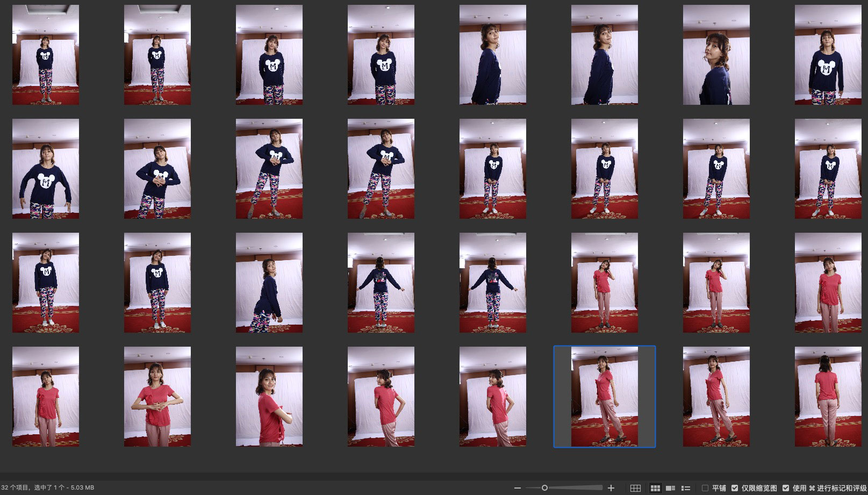Click the plus icon to enlarge thumbnails
Screen dimensions: 868x495
611,488
